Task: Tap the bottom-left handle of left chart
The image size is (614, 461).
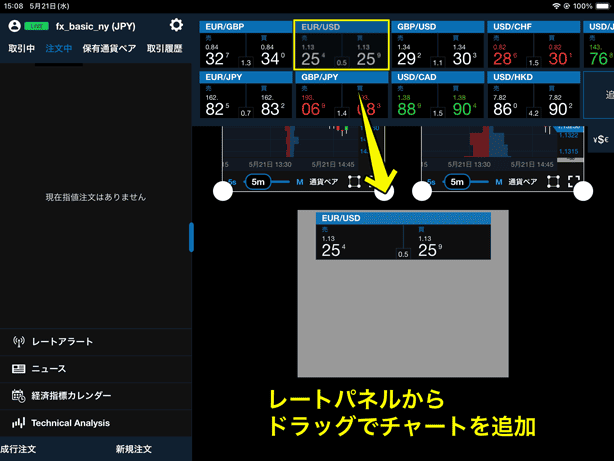Action: [223, 191]
